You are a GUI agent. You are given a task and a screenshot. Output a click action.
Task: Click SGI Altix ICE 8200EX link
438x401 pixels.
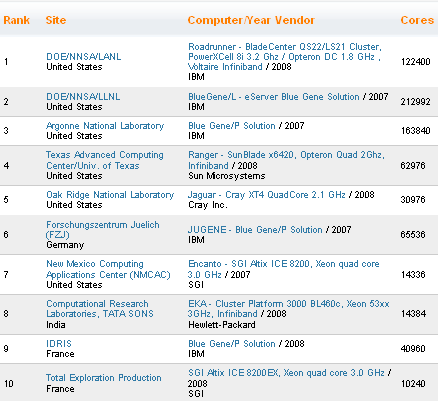(x=286, y=373)
